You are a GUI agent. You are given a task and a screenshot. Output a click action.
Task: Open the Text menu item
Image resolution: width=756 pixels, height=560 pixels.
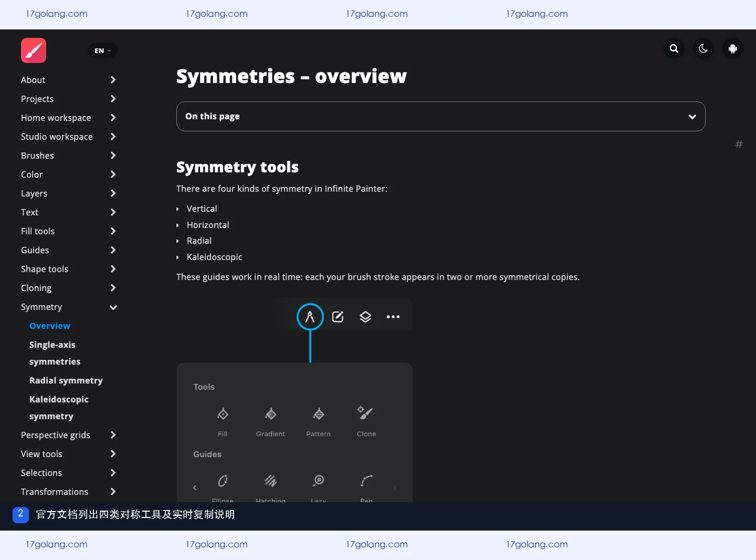tap(29, 212)
